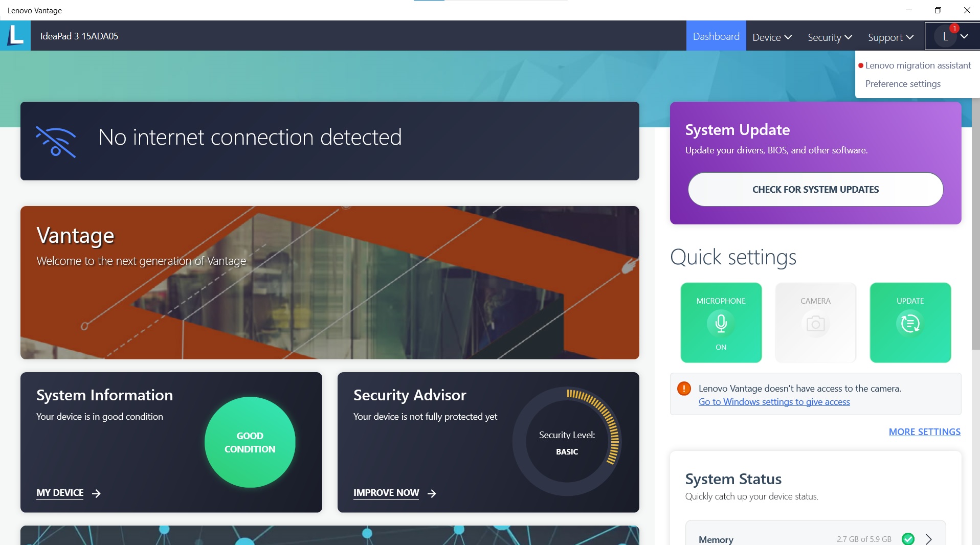Click the IMPROVE NOW link
The height and width of the screenshot is (545, 980).
[x=386, y=493]
